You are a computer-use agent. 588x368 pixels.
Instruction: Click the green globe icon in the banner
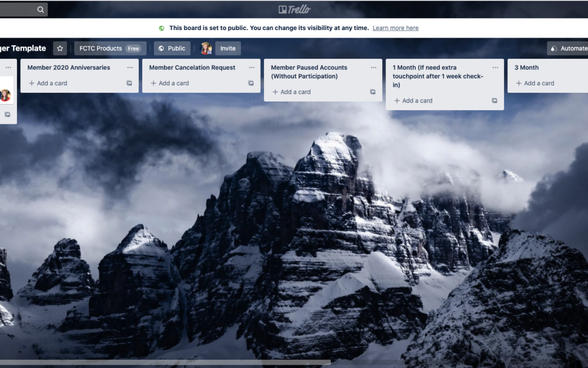[x=162, y=28]
